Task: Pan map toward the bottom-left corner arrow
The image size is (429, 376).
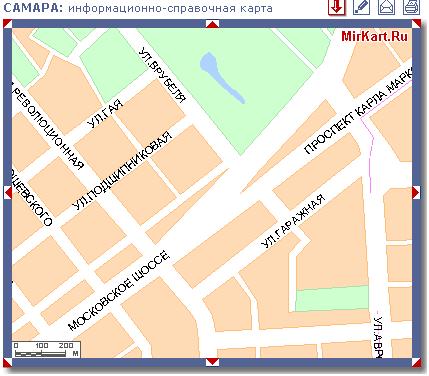Action: [8, 362]
